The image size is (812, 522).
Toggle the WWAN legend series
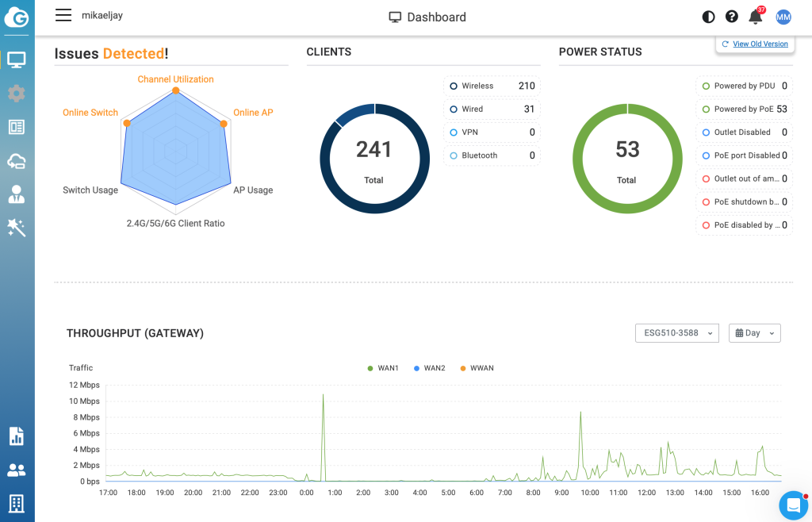point(477,368)
